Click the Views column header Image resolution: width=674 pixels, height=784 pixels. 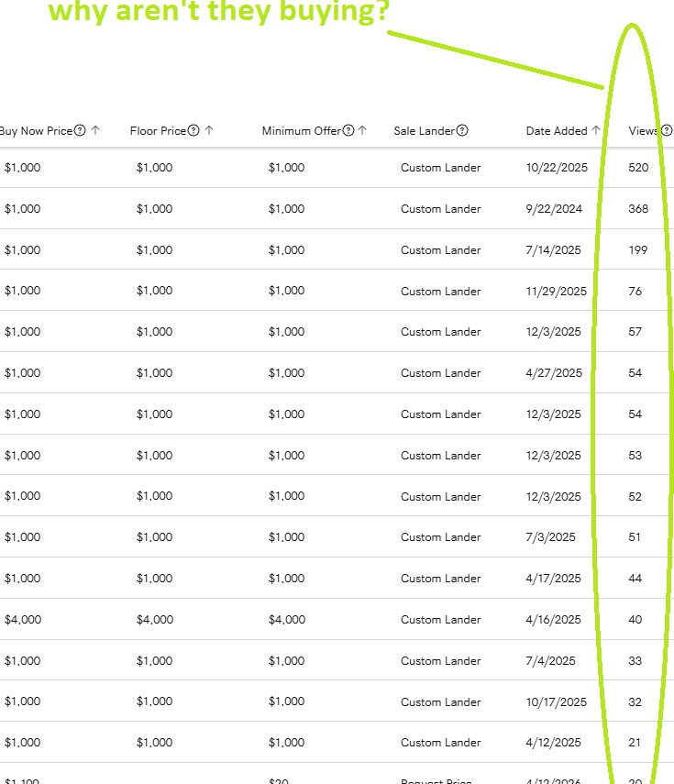[644, 131]
